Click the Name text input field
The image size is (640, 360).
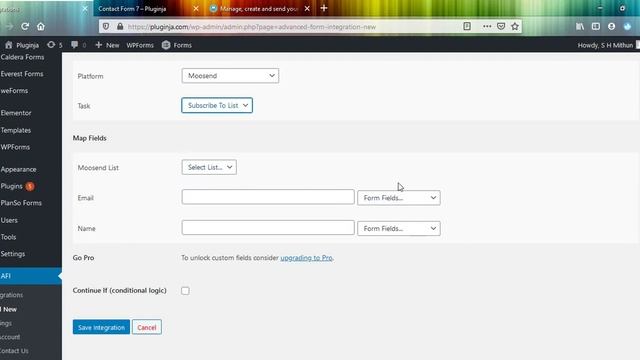tap(268, 228)
